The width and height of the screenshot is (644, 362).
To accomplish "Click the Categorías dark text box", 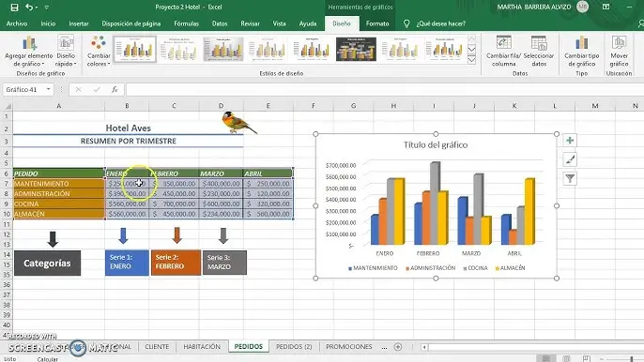I will click(47, 264).
